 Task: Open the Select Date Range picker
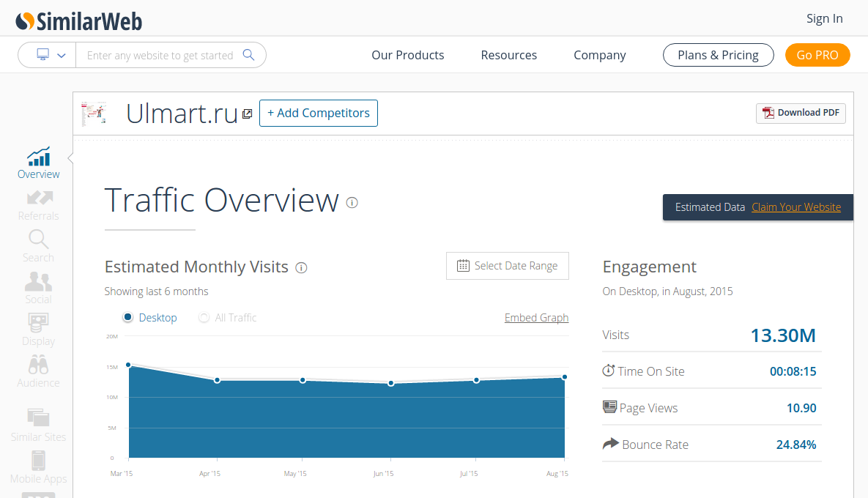click(507, 266)
